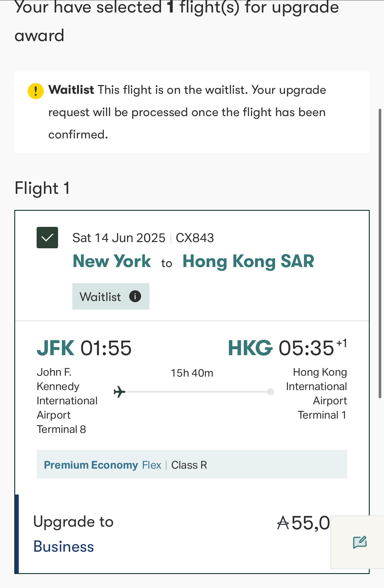Tap the HKG arrival code
This screenshot has width=384, height=588.
click(x=250, y=348)
